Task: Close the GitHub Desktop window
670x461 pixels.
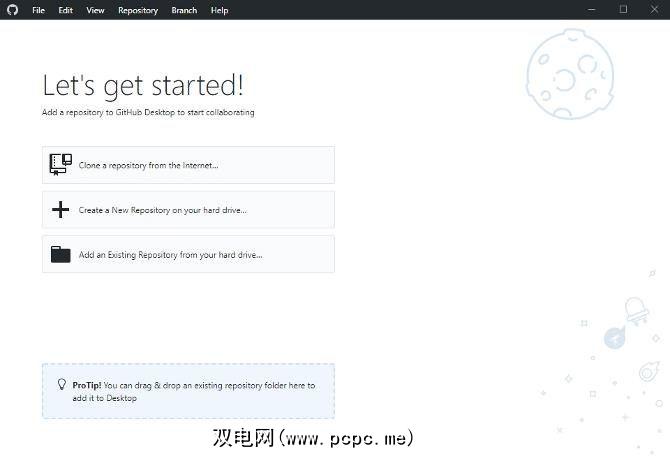Action: point(654,10)
